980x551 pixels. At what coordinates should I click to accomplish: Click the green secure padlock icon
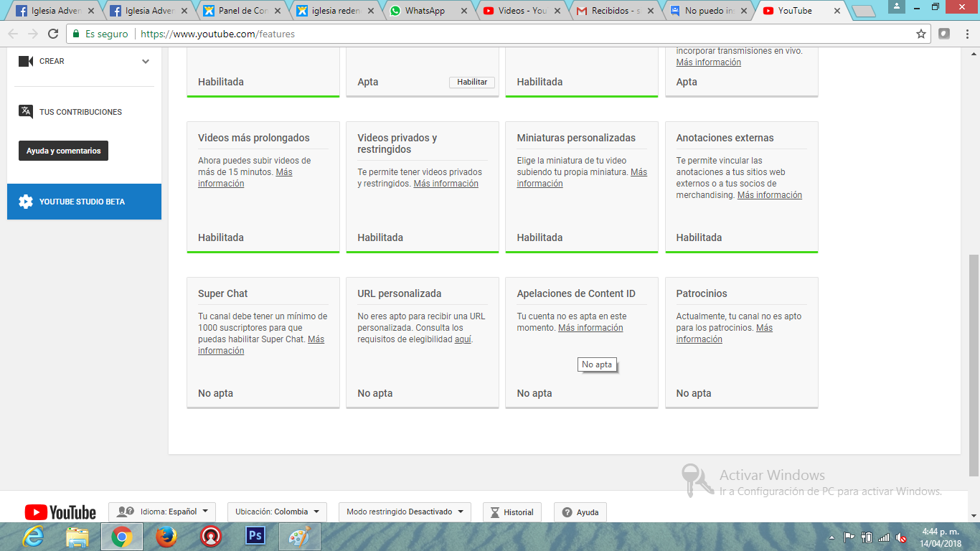76,34
